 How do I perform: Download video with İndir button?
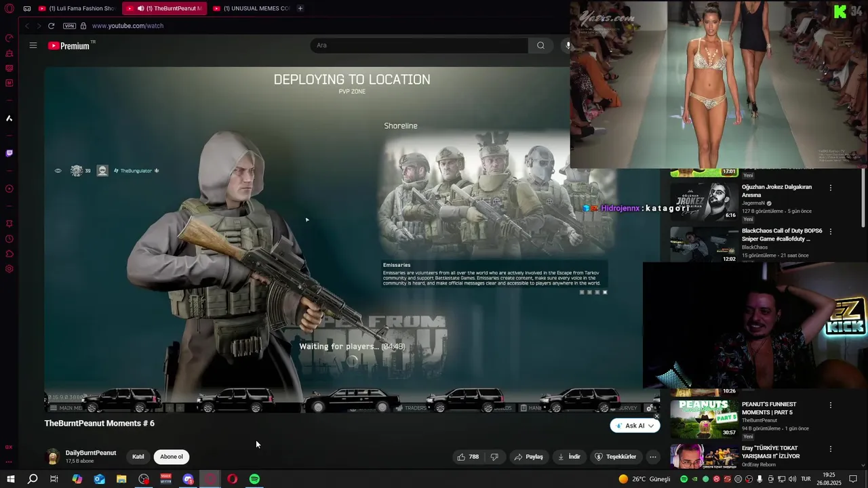point(569,457)
